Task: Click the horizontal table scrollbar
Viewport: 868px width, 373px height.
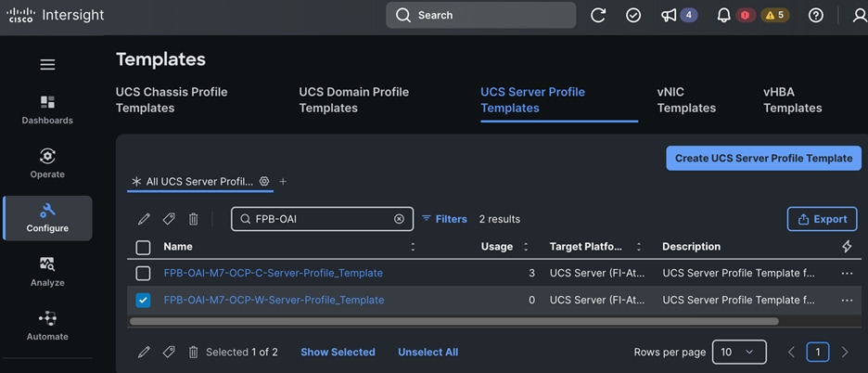Action: pos(453,321)
